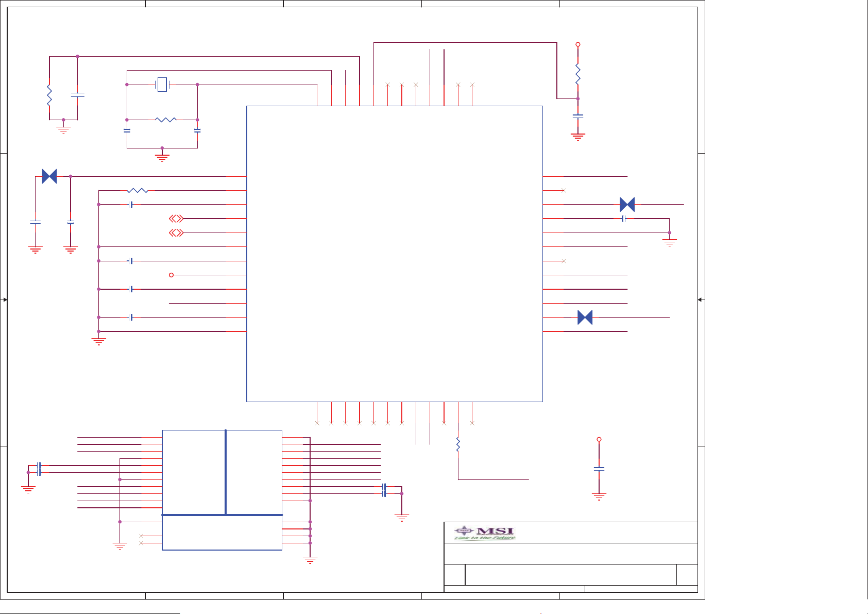Image resolution: width=868 pixels, height=614 pixels.
Task: Click the MSI logo in the title block
Action: (x=484, y=533)
